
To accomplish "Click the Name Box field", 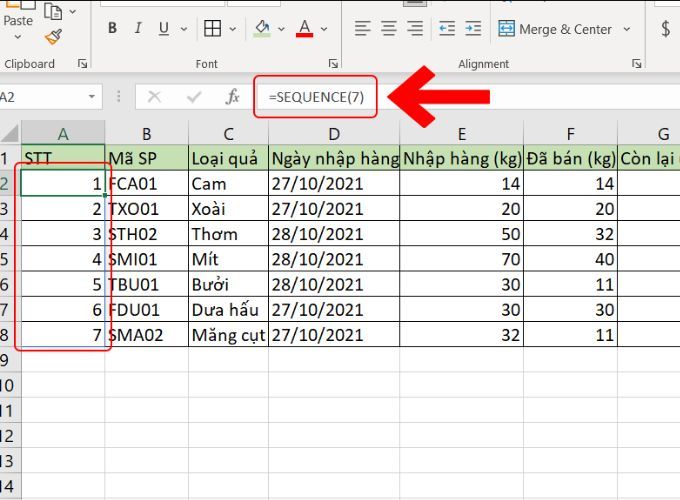I will [x=41, y=96].
